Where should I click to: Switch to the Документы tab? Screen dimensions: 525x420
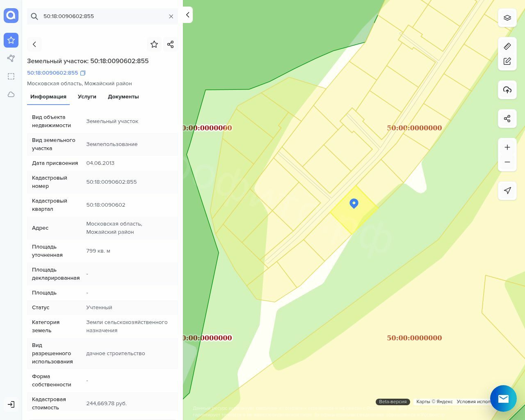coord(123,97)
